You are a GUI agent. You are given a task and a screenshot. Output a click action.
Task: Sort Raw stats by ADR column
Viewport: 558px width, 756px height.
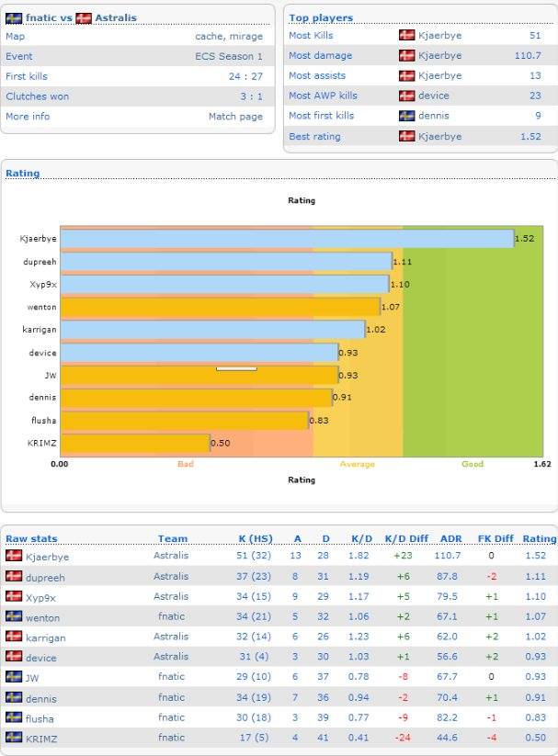click(x=450, y=538)
